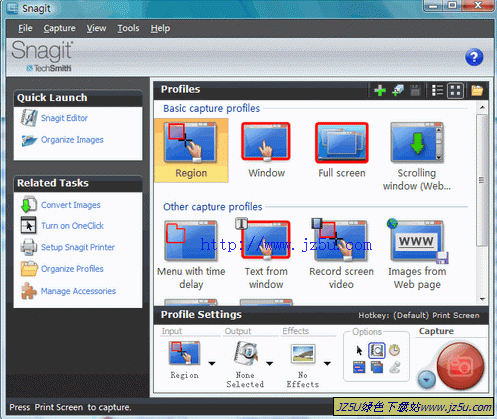The width and height of the screenshot is (497, 419).
Task: Open the organize profiles folder icon in toolbar
Action: (x=477, y=90)
